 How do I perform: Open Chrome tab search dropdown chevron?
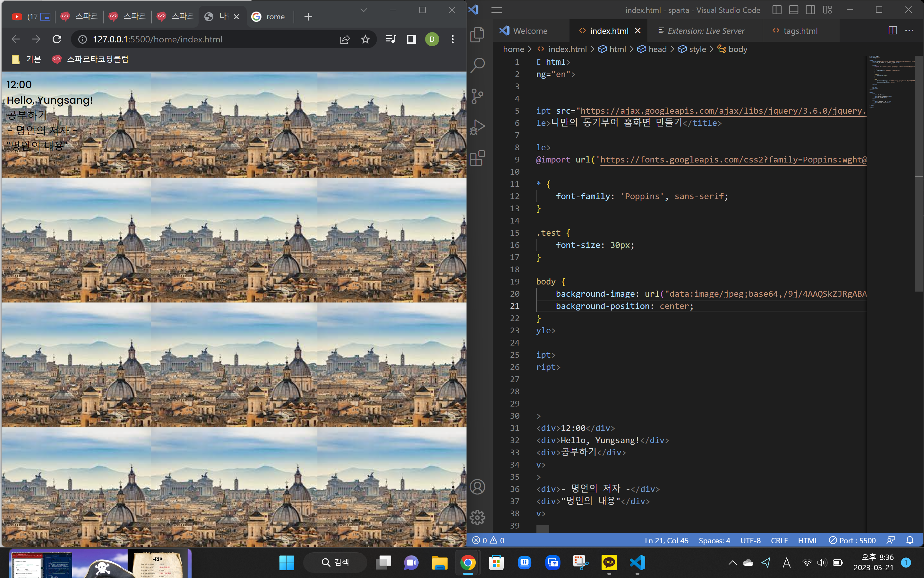pos(364,10)
